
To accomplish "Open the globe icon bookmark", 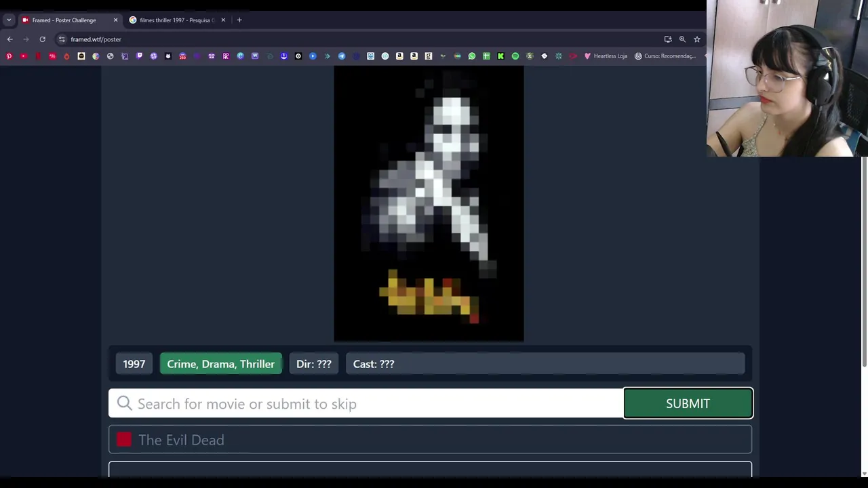I will [110, 56].
